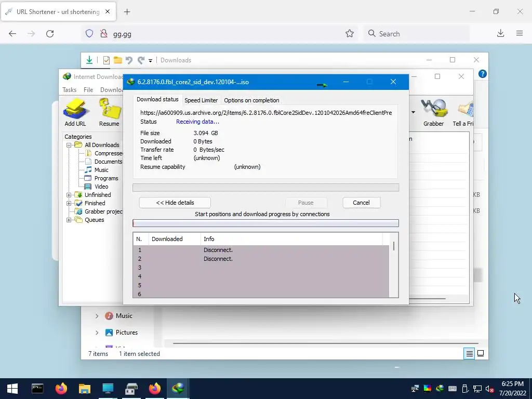The width and height of the screenshot is (532, 399).
Task: Select the Compressed category
Action: [x=103, y=153]
